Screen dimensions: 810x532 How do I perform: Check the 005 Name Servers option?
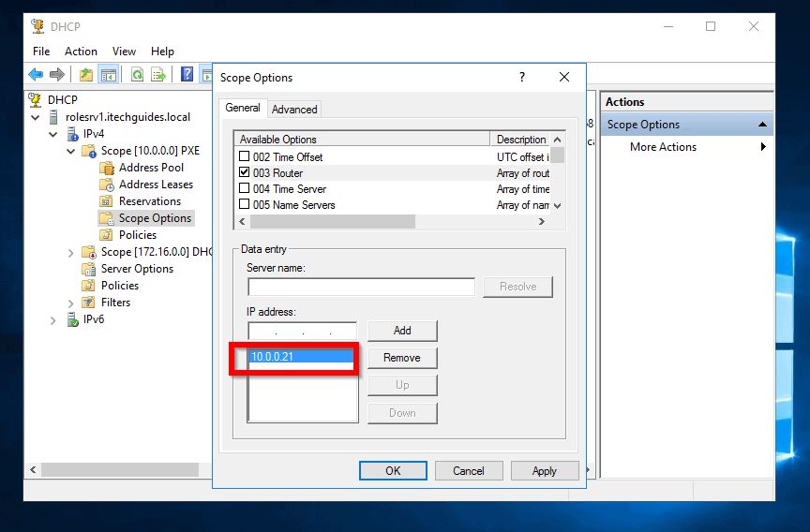[245, 204]
